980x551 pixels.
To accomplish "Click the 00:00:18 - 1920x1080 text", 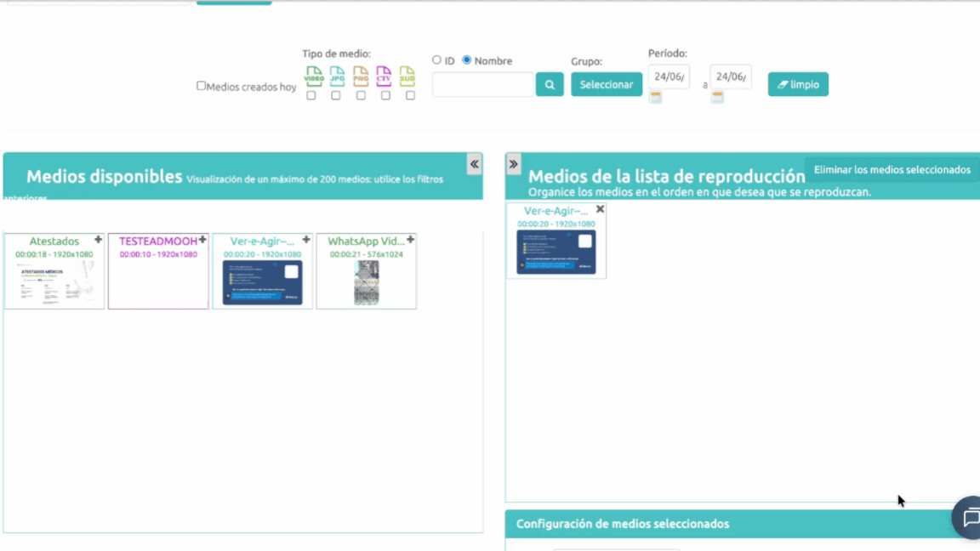I will click(x=54, y=254).
